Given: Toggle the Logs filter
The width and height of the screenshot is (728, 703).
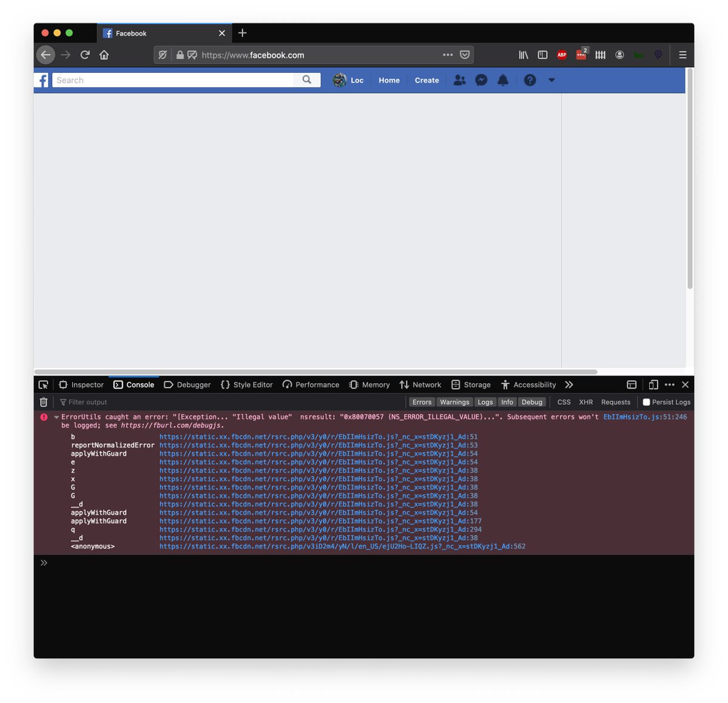Looking at the screenshot, I should point(485,402).
